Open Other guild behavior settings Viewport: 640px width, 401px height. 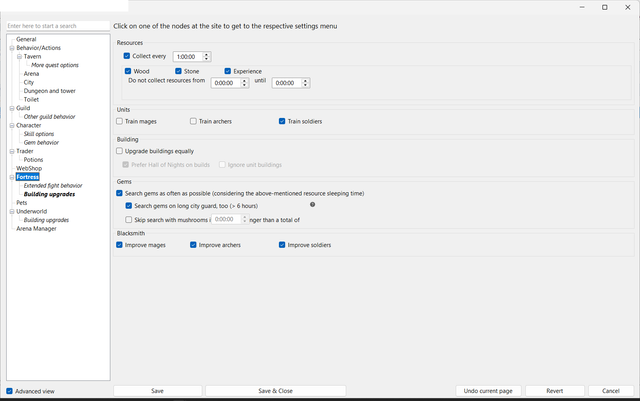click(x=49, y=117)
